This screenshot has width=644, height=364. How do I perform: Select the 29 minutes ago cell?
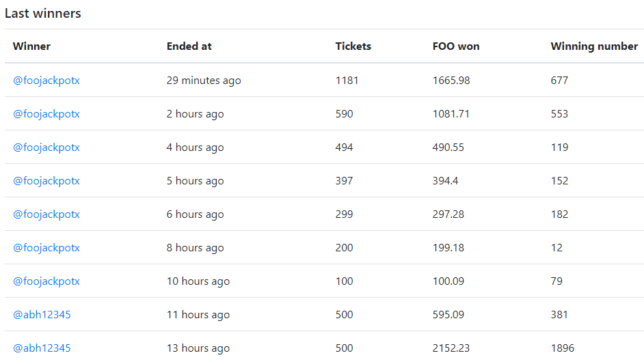(204, 81)
